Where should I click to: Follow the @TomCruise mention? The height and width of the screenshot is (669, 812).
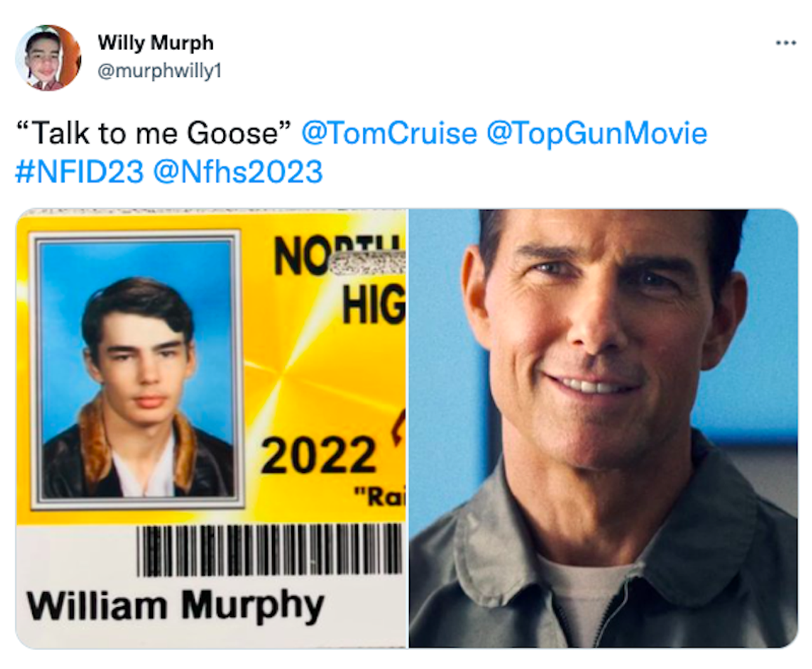click(x=389, y=133)
